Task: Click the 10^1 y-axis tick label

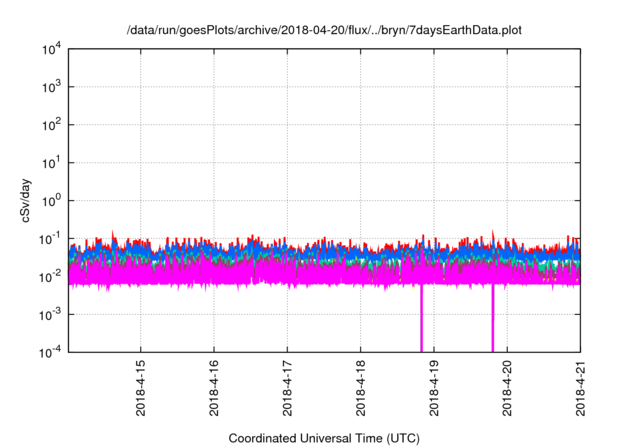Action: 51,163
